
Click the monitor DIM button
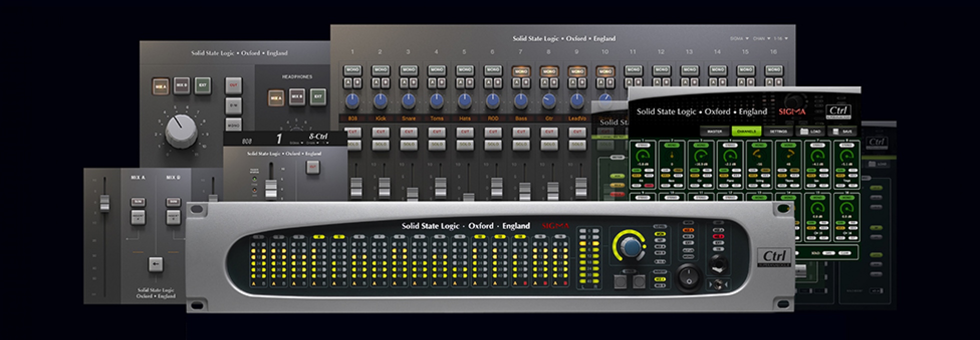(x=233, y=106)
